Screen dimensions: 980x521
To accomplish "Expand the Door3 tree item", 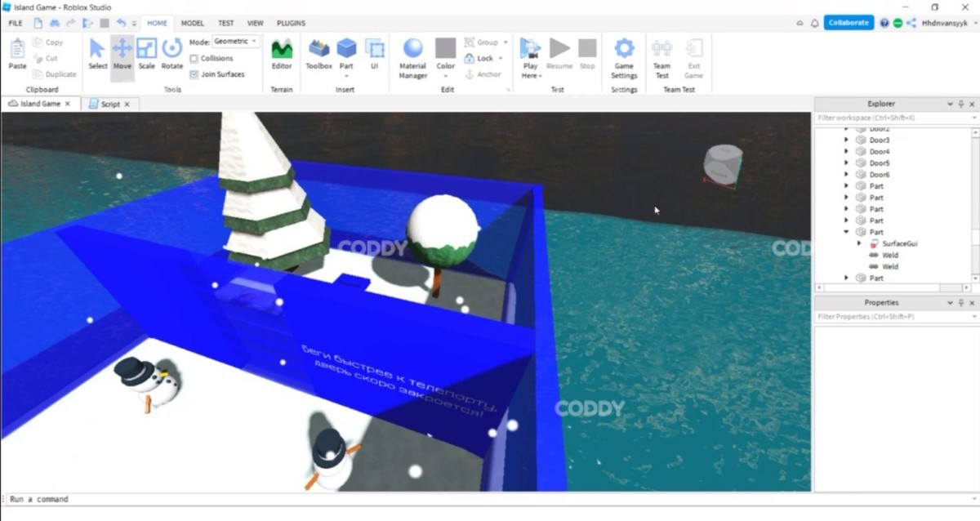I will (x=846, y=140).
